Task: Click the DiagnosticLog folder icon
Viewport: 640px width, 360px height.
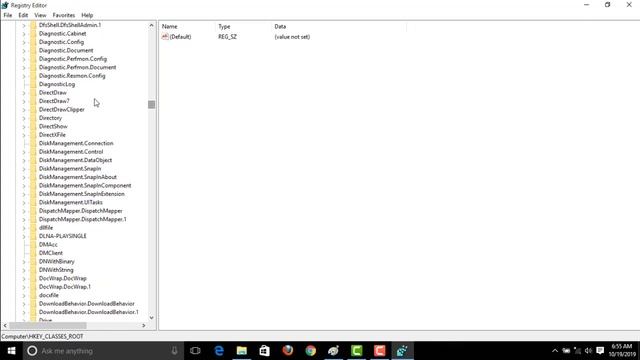Action: [x=33, y=84]
